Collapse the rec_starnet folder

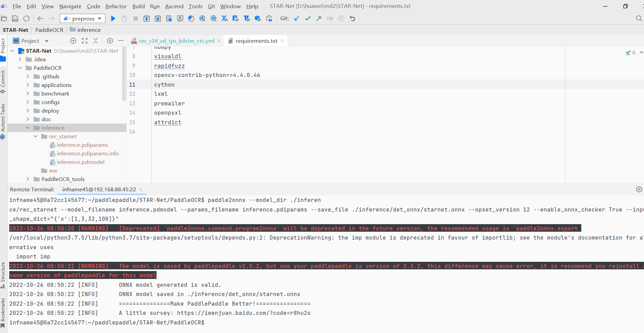click(x=36, y=136)
